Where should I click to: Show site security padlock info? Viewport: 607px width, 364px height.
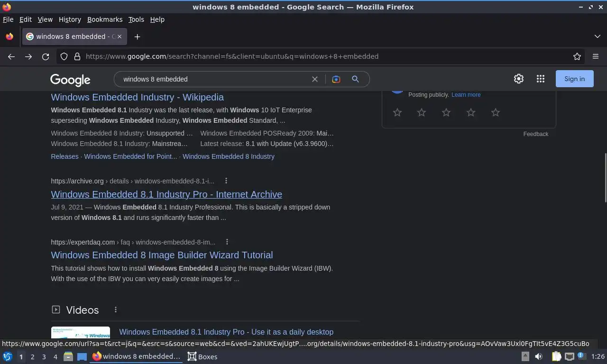(x=77, y=56)
